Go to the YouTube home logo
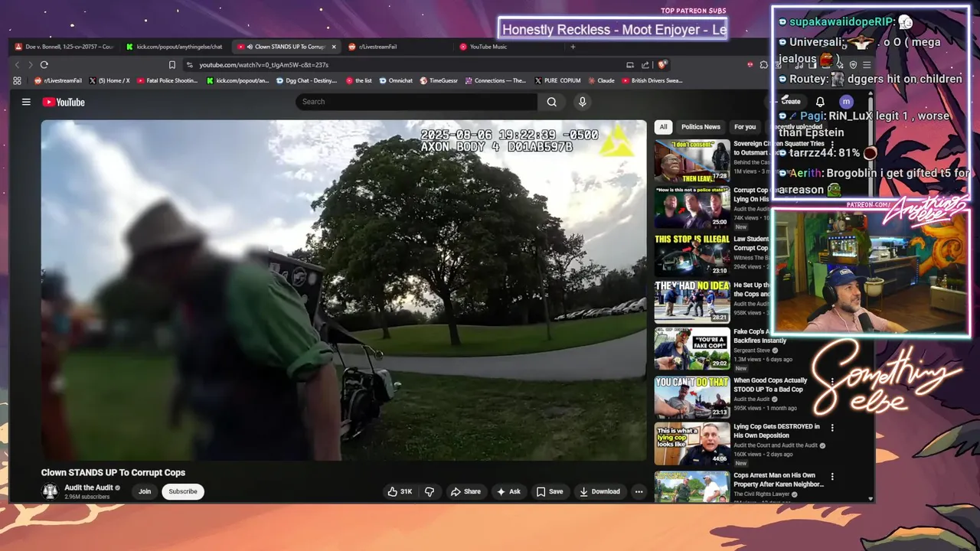Viewport: 980px width, 551px height. (64, 102)
